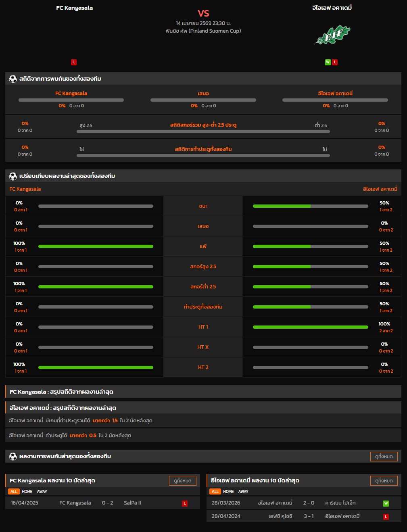
Task: Expand FC Kangasala สรุปสถิติจากผลงานล่าสุด section
Action: (x=203, y=392)
